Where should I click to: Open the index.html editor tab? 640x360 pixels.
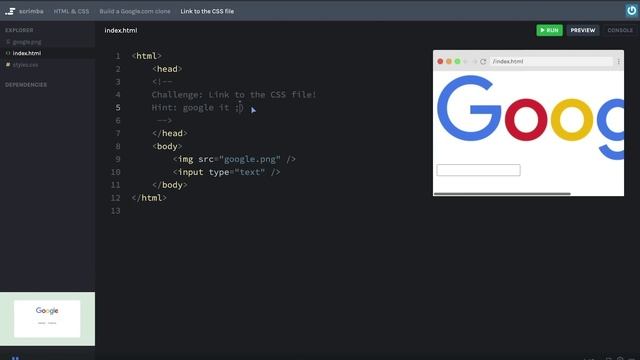pyautogui.click(x=121, y=30)
